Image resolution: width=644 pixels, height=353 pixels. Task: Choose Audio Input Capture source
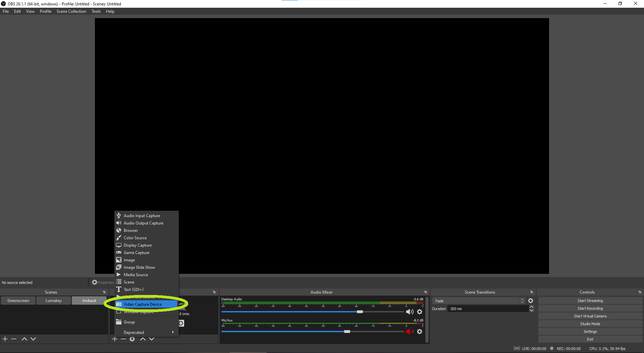[147, 215]
